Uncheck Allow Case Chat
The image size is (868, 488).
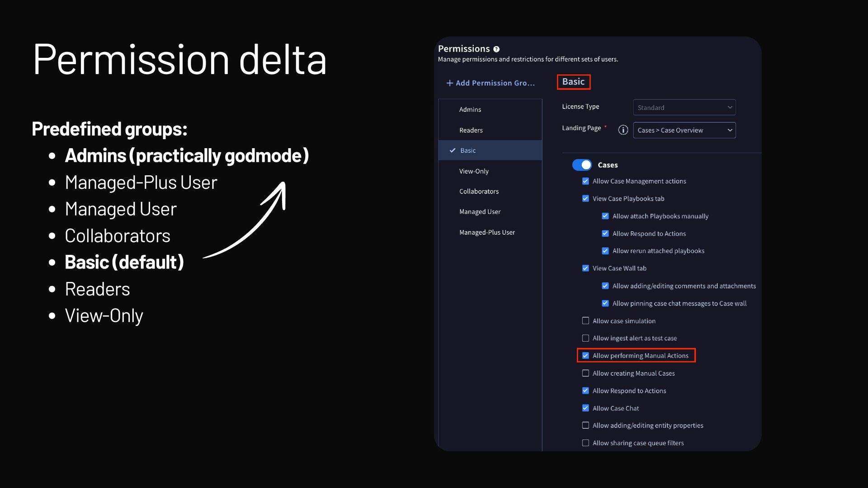585,408
